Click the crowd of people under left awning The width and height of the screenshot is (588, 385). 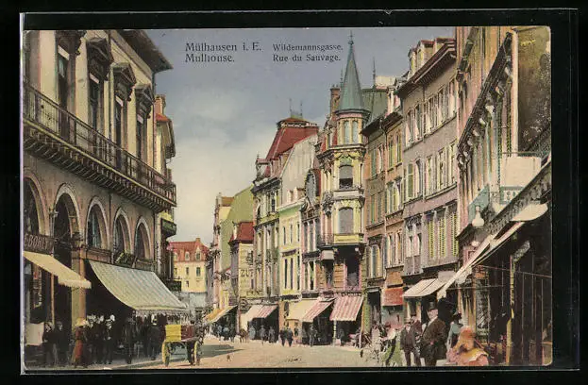104,340
